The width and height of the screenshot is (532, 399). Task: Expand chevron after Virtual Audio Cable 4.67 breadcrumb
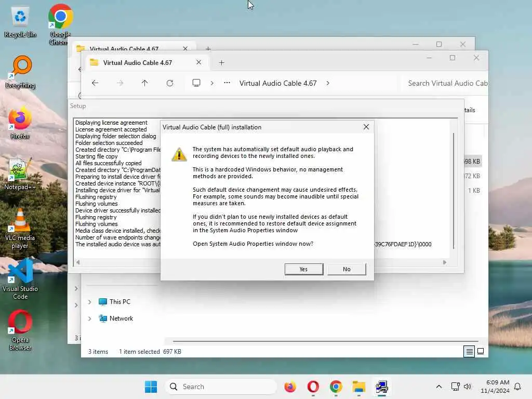click(328, 83)
